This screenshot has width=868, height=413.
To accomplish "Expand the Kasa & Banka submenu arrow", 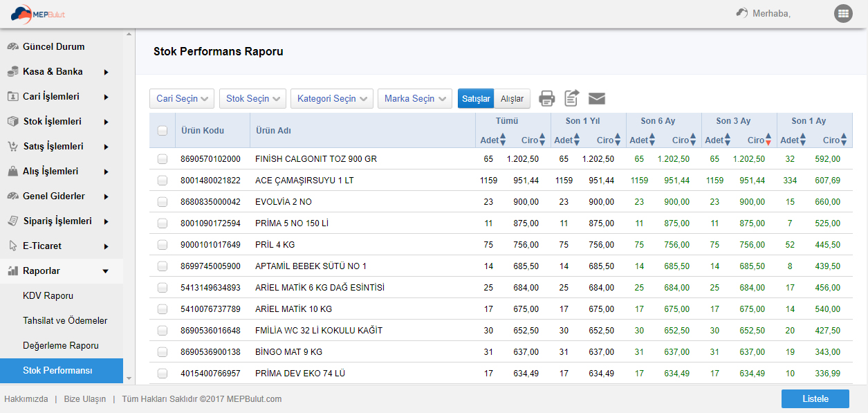I will 106,72.
